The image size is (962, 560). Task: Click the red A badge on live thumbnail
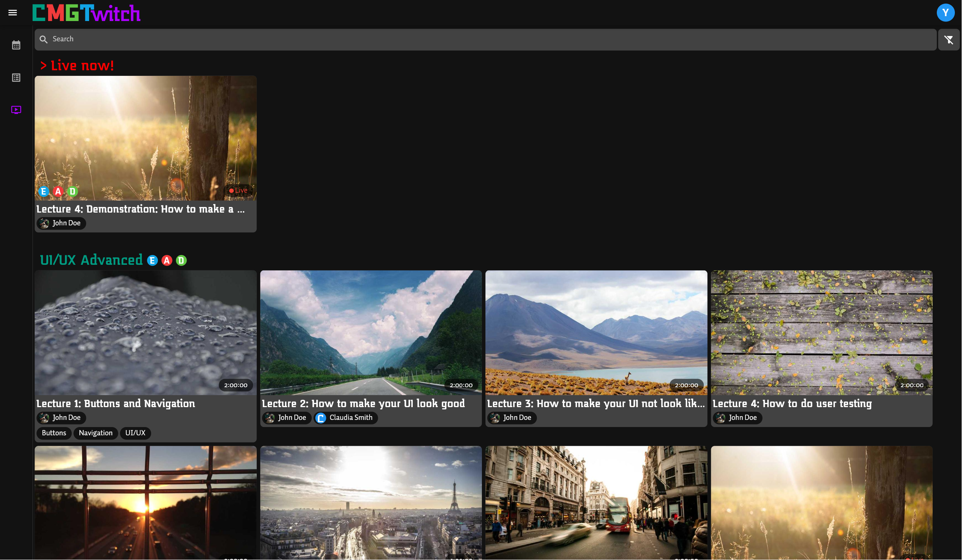(x=58, y=191)
